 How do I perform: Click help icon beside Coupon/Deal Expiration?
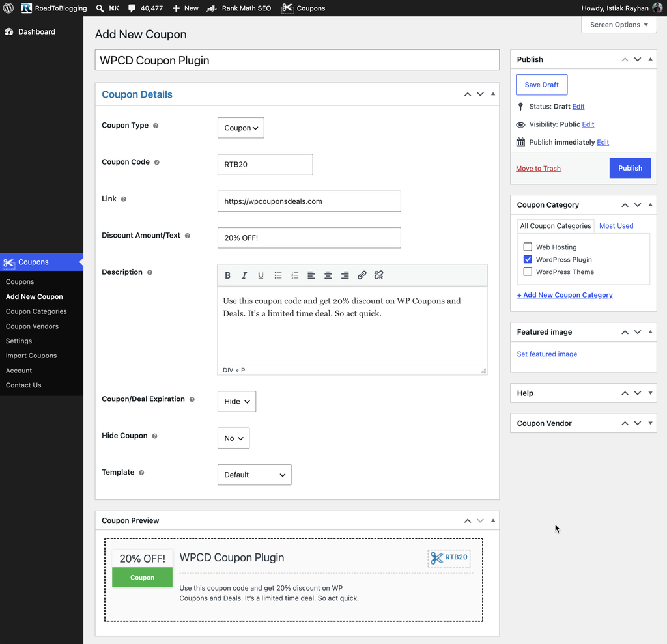[192, 399]
